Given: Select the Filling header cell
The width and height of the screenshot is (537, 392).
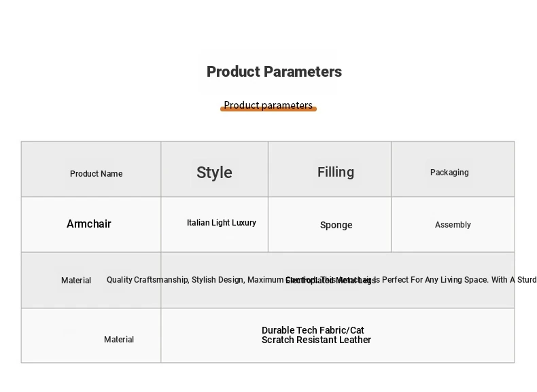Looking at the screenshot, I should click(330, 169).
